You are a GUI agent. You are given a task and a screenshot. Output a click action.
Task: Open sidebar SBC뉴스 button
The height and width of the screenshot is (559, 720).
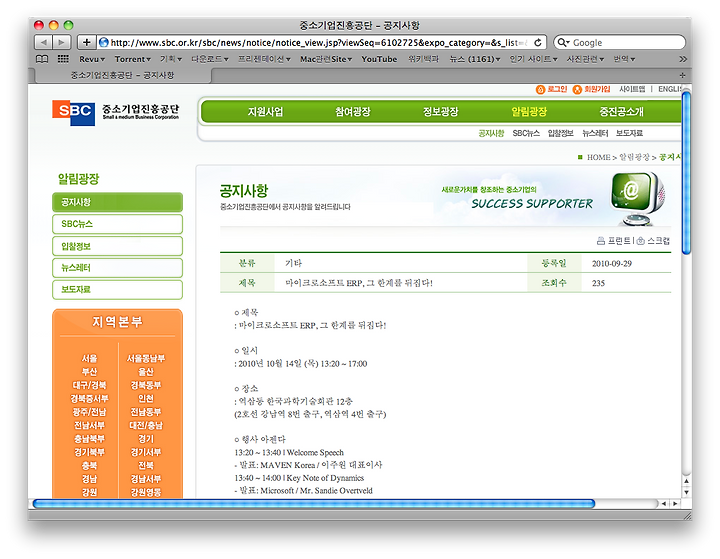coord(118,224)
